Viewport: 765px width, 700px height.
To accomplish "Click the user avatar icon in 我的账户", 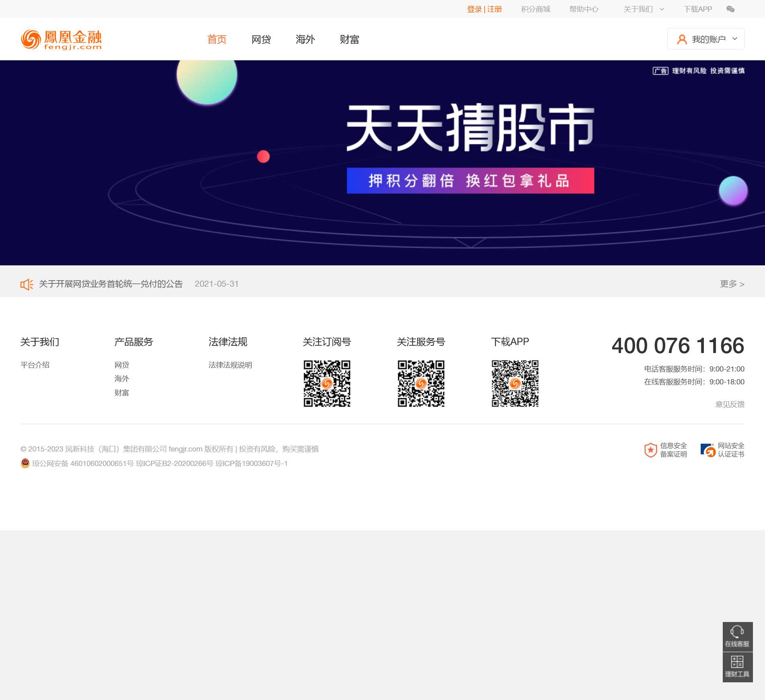I will (x=682, y=39).
